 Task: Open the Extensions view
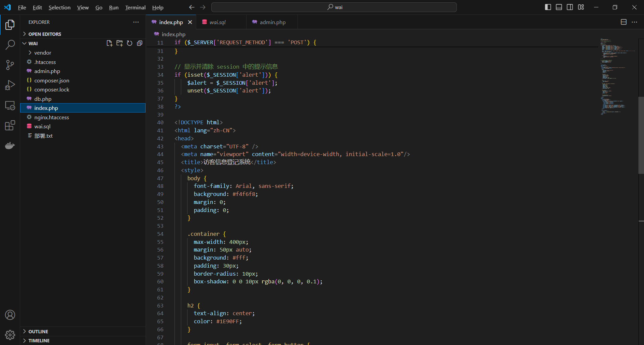(x=10, y=126)
